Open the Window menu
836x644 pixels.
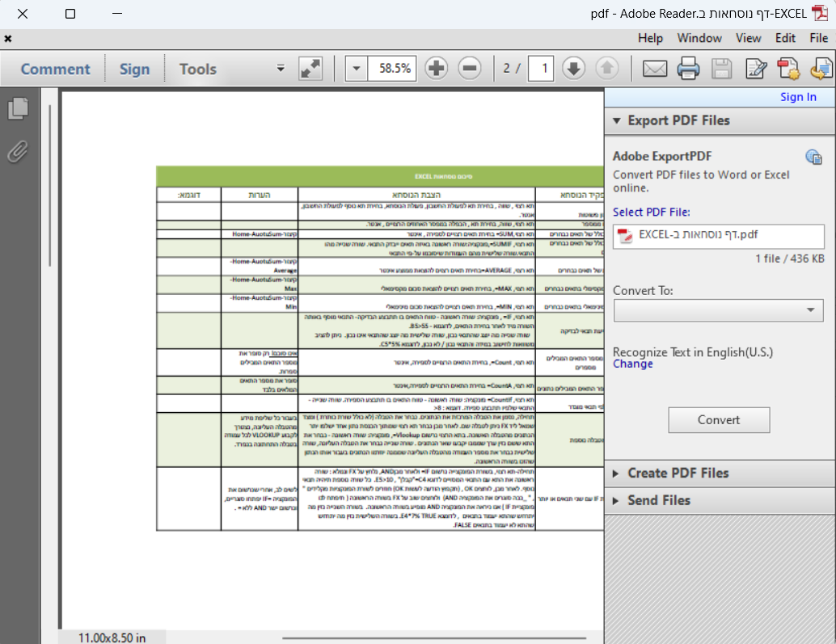point(699,38)
